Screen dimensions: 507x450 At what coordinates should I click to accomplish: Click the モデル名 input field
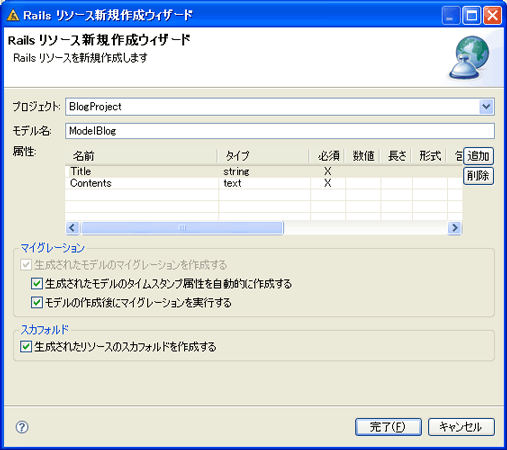click(280, 131)
